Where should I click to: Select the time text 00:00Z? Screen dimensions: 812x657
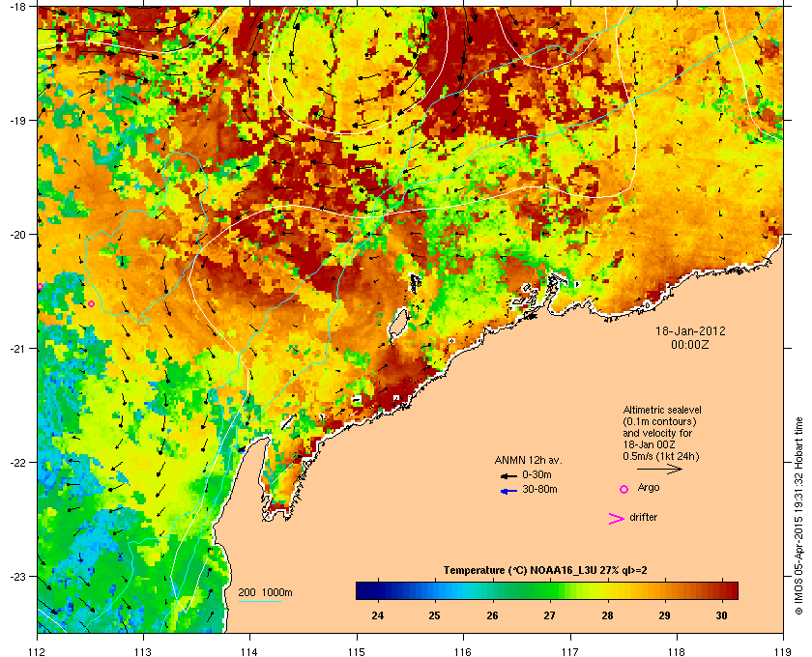click(690, 344)
